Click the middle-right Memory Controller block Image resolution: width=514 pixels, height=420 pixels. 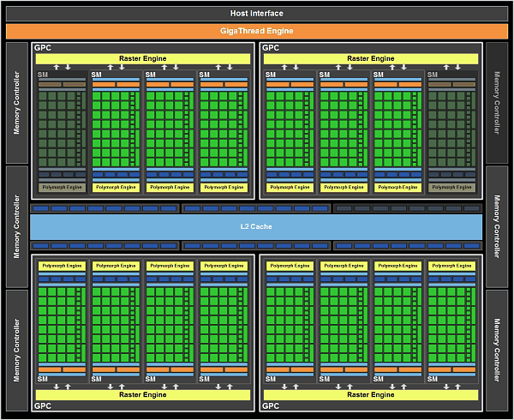[x=497, y=227]
